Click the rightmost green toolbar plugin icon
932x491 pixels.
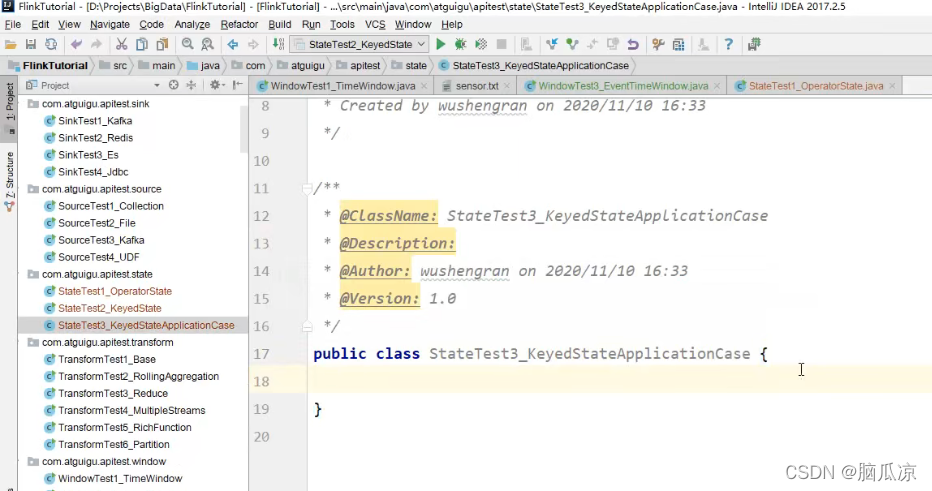coord(754,45)
